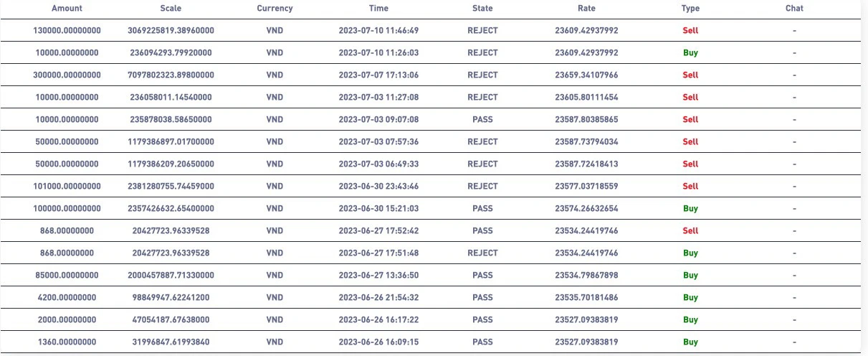
Task: Select the 300000.00000000 amount cell
Action: click(67, 75)
